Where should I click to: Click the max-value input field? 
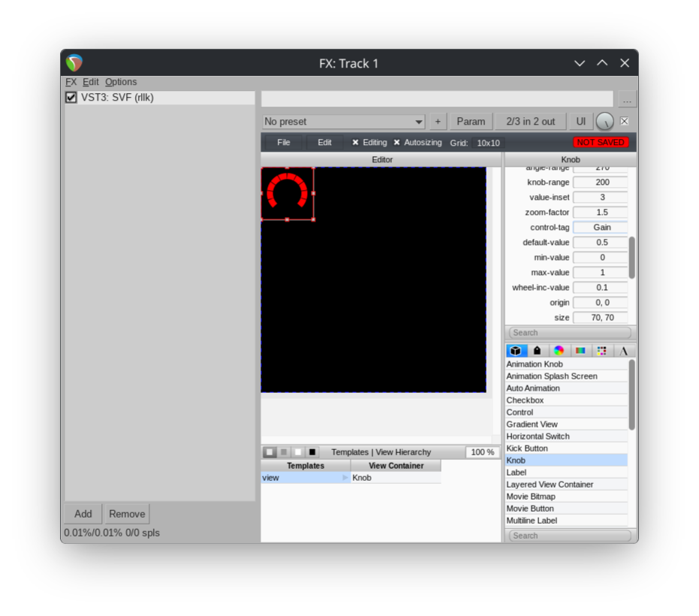click(601, 273)
